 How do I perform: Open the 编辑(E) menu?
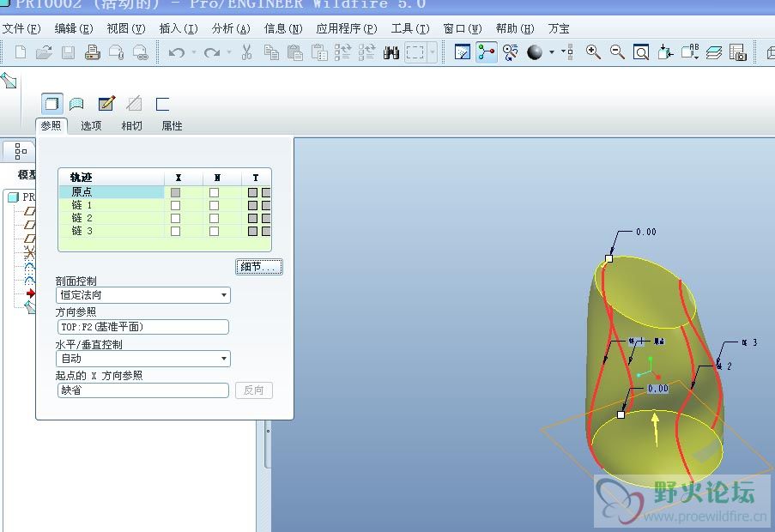click(x=74, y=28)
